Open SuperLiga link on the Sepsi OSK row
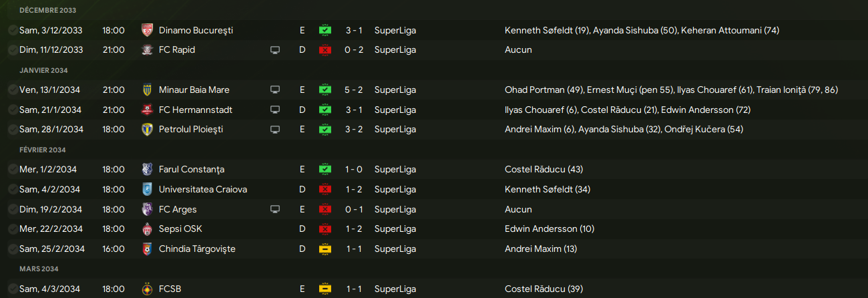 [395, 229]
